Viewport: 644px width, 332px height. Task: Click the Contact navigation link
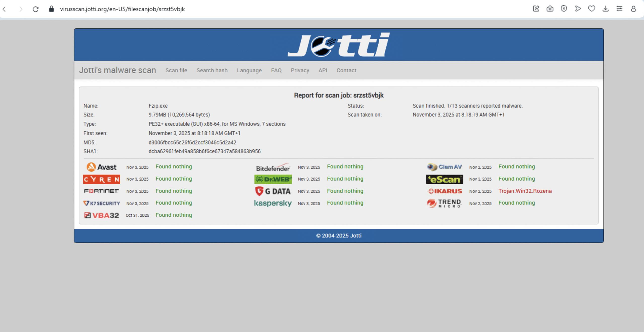346,70
